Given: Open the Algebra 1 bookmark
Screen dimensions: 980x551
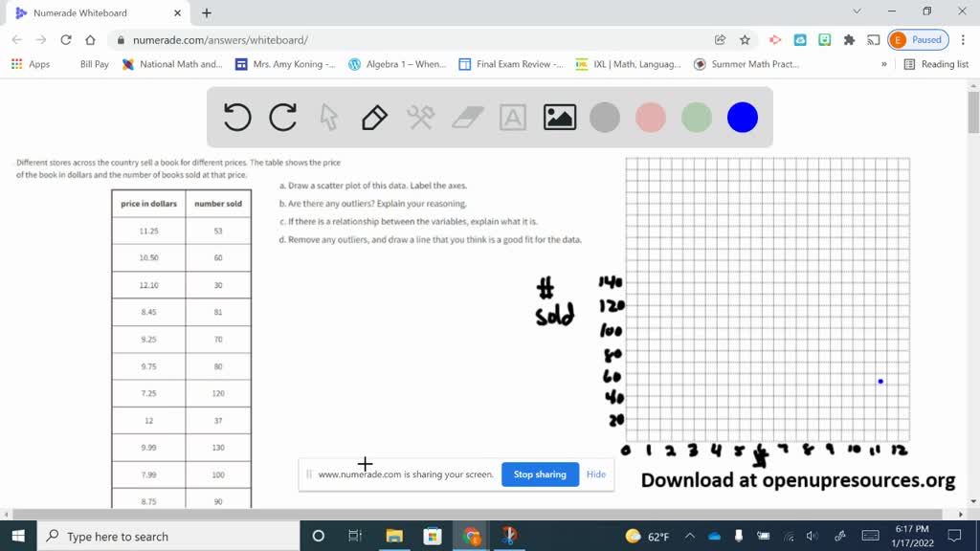Looking at the screenshot, I should (x=397, y=64).
